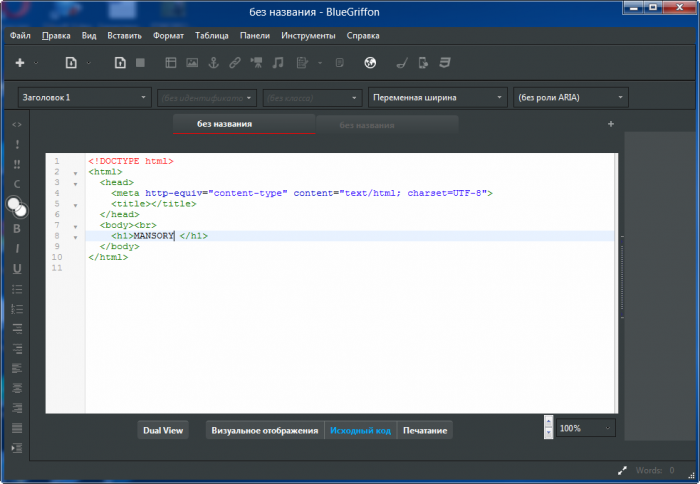
Task: Click the HTML5 badge toolbar icon
Action: (444, 63)
